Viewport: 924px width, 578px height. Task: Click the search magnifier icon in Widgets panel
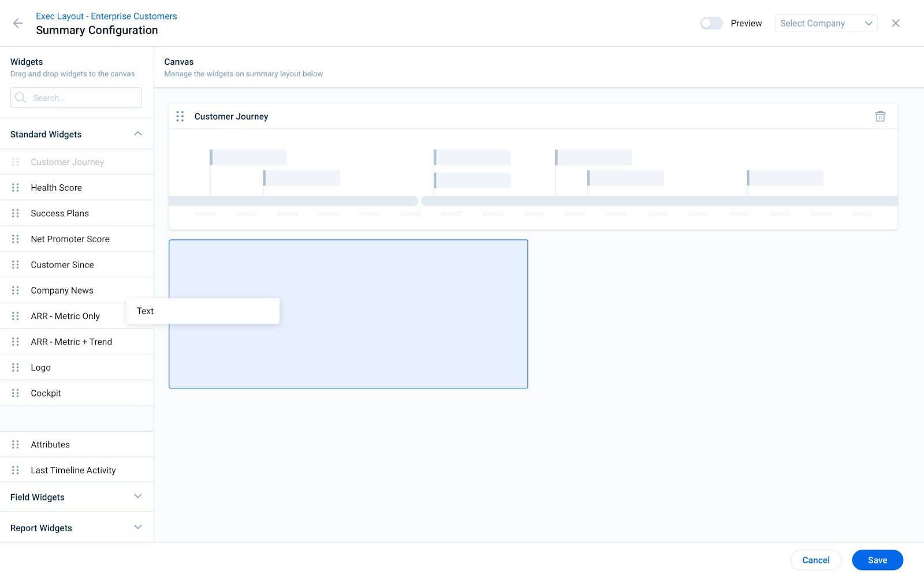pyautogui.click(x=20, y=97)
